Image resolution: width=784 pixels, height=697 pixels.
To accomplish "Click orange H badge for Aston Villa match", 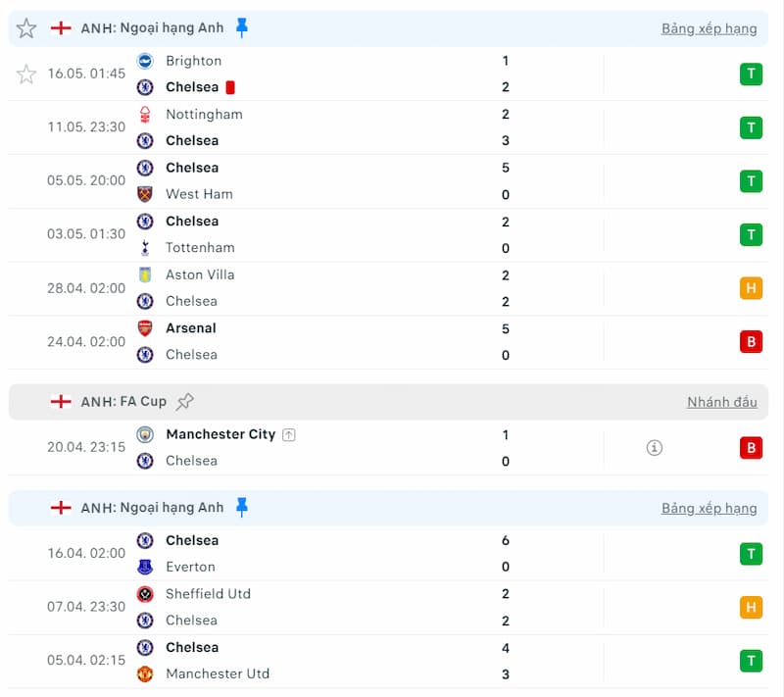I will click(x=751, y=288).
